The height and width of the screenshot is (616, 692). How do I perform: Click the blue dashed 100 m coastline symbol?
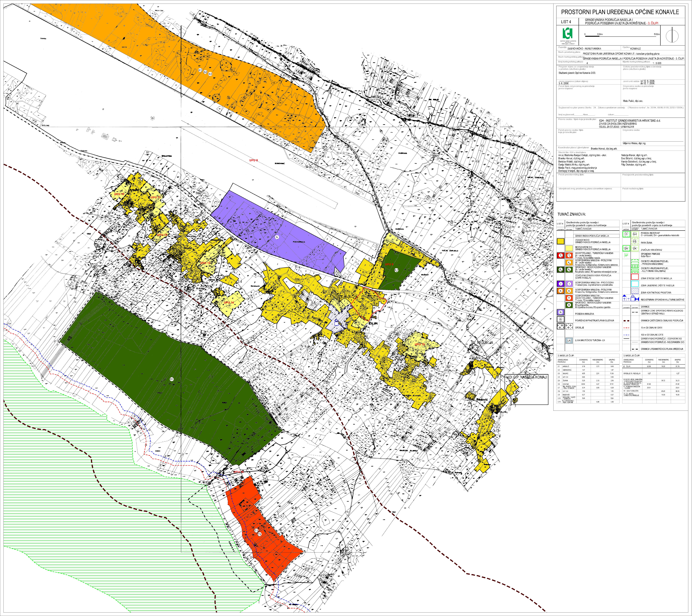(x=626, y=335)
